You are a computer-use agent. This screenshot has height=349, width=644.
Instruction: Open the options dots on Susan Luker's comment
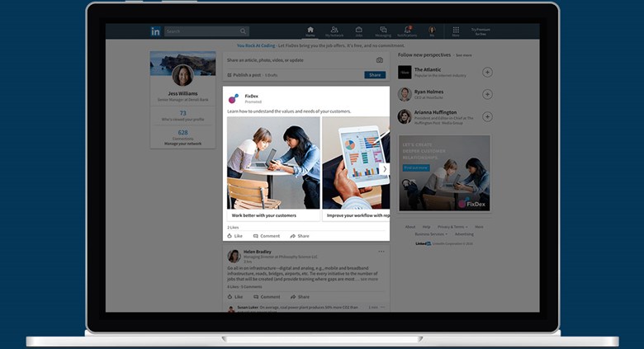(x=383, y=307)
